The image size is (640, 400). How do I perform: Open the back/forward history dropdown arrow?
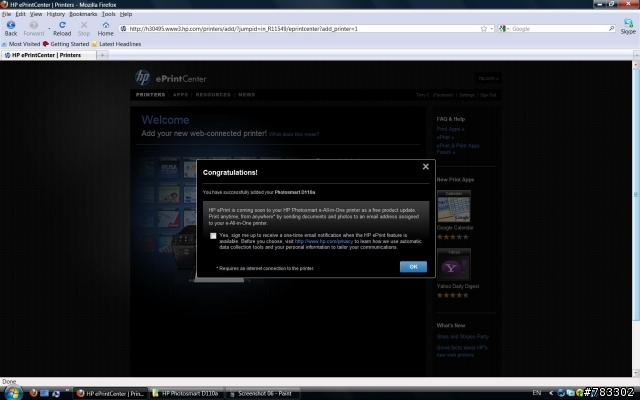[x=49, y=29]
